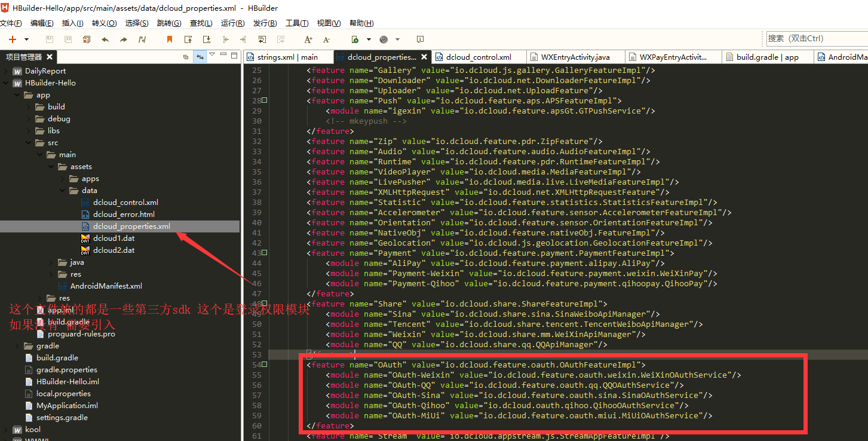Select local.properties file
The image size is (868, 441).
pyautogui.click(x=63, y=394)
